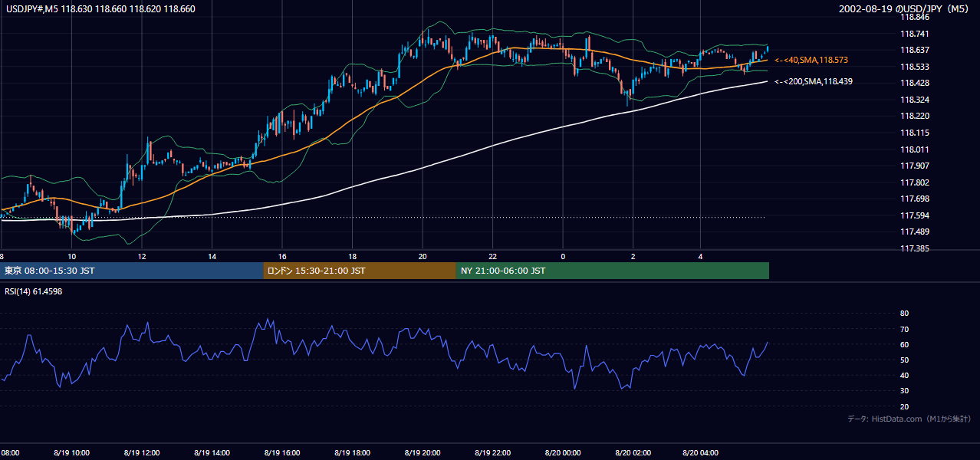Screen dimensions: 980x460
Task: Click RSI scale value 60
Action: coord(905,344)
